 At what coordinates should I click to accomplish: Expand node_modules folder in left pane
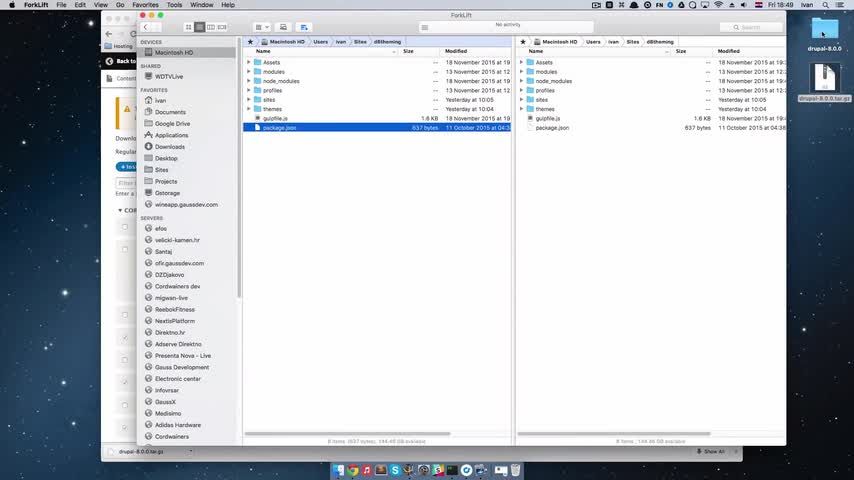(249, 81)
